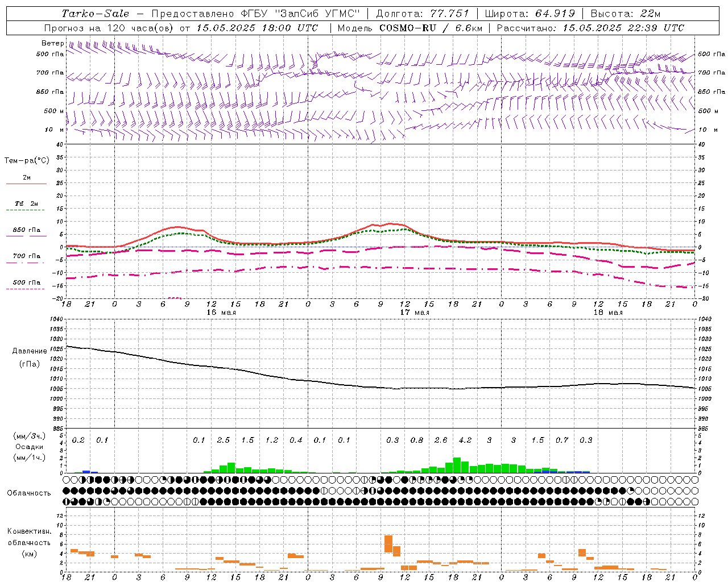The image size is (728, 582).
Task: Click the calculation time 15.05.2025 22:39 UTC
Action: click(x=623, y=28)
